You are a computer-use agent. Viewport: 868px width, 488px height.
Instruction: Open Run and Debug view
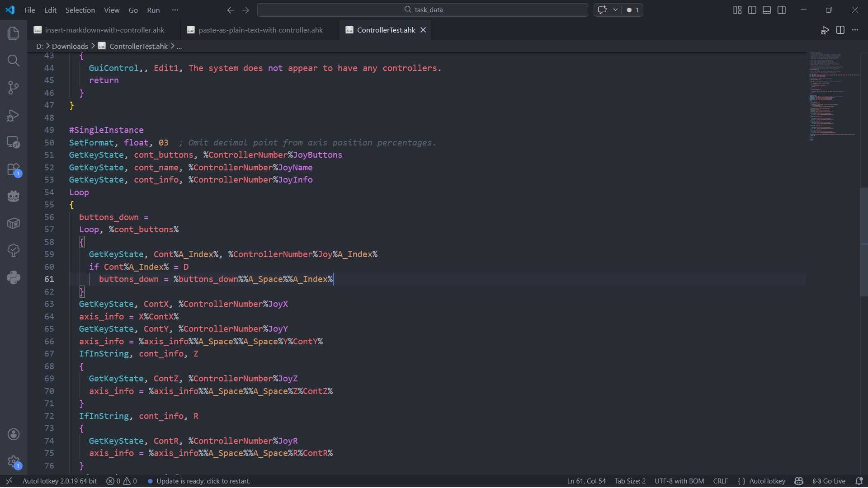[x=14, y=115]
